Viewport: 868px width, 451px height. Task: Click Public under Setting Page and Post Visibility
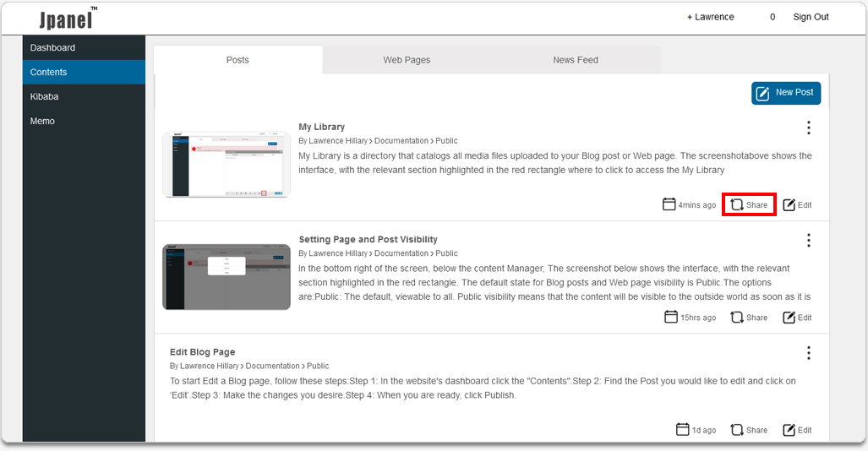(x=446, y=253)
